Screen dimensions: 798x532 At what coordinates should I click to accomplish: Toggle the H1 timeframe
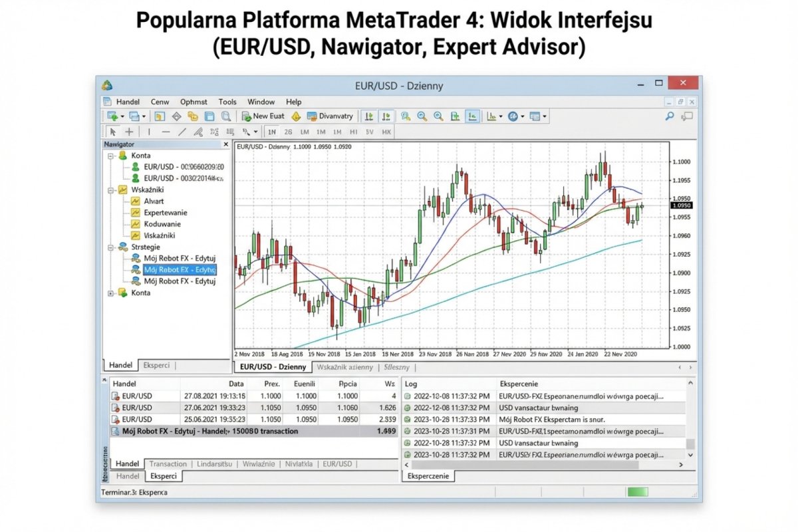pos(354,131)
